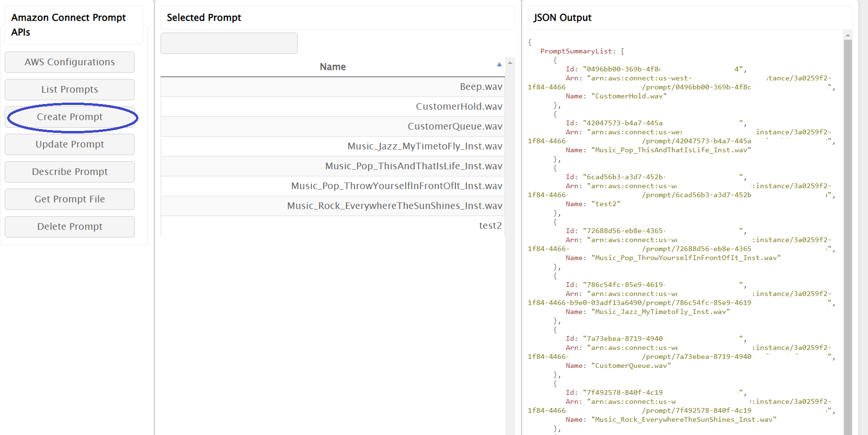Click the JSON Id starting "7f492578-840f-4c19"
Image resolution: width=868 pixels, height=435 pixels.
point(623,392)
